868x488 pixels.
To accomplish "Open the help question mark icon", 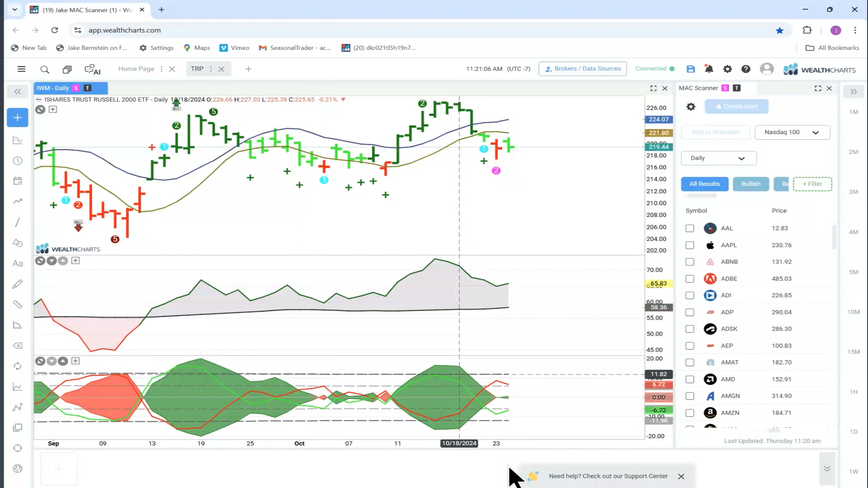I will 746,69.
